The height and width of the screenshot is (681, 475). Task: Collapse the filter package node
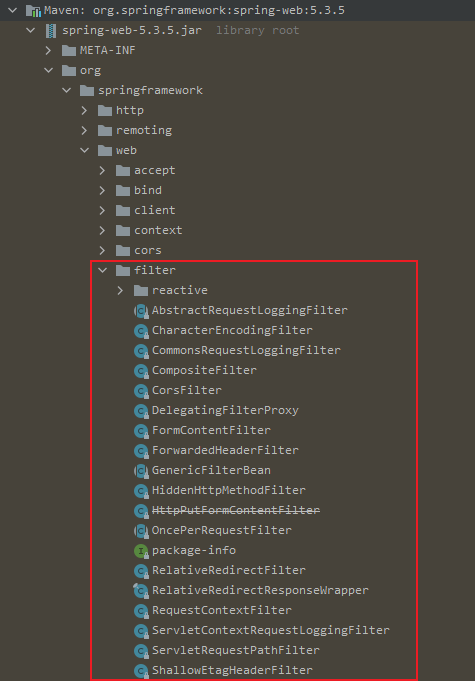click(x=102, y=270)
